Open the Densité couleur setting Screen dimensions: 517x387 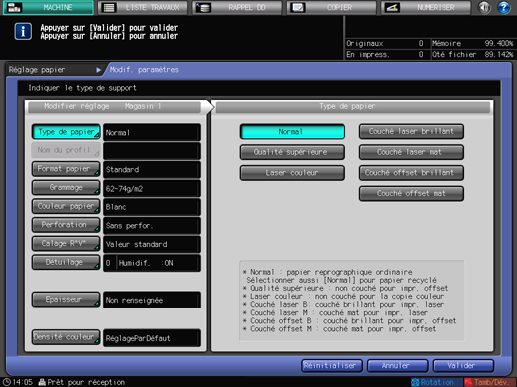[66, 337]
